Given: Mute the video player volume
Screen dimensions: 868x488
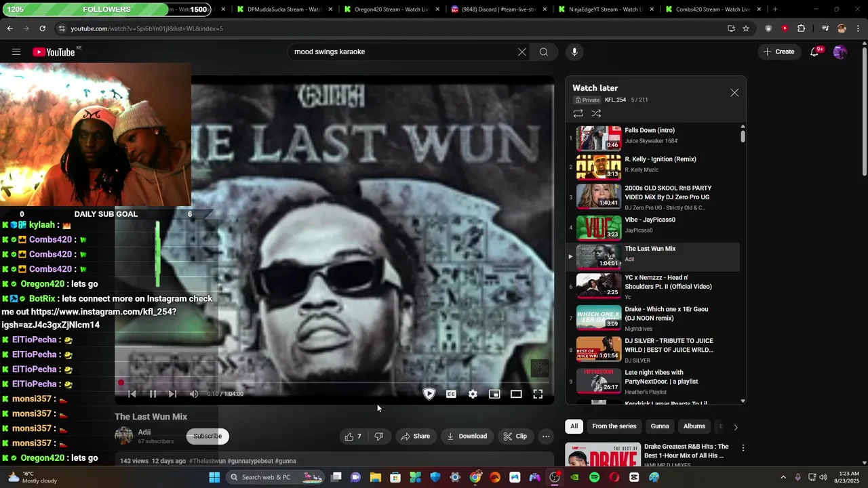Looking at the screenshot, I should (x=194, y=394).
